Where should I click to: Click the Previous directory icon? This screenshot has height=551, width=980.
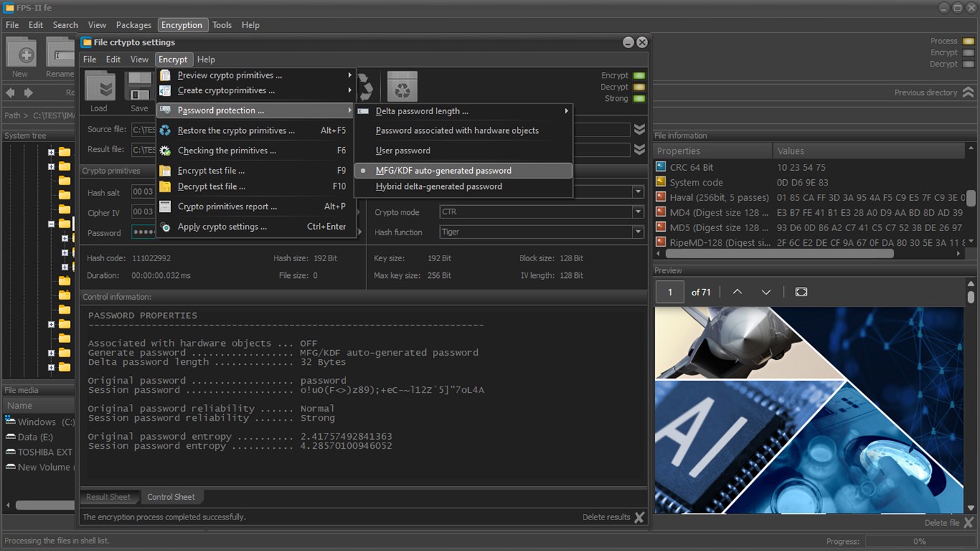[967, 92]
